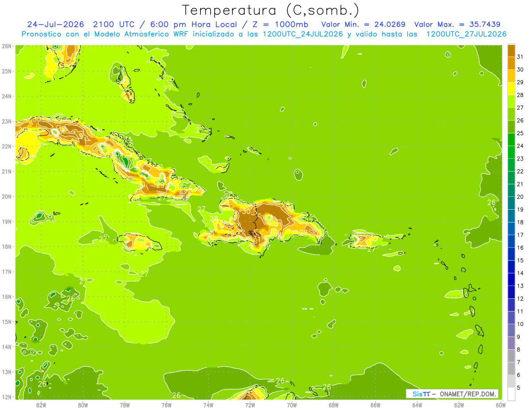This screenshot has height=411, width=532.
Task: Click legend swatch between 15 and 16
Action: coord(511,254)
